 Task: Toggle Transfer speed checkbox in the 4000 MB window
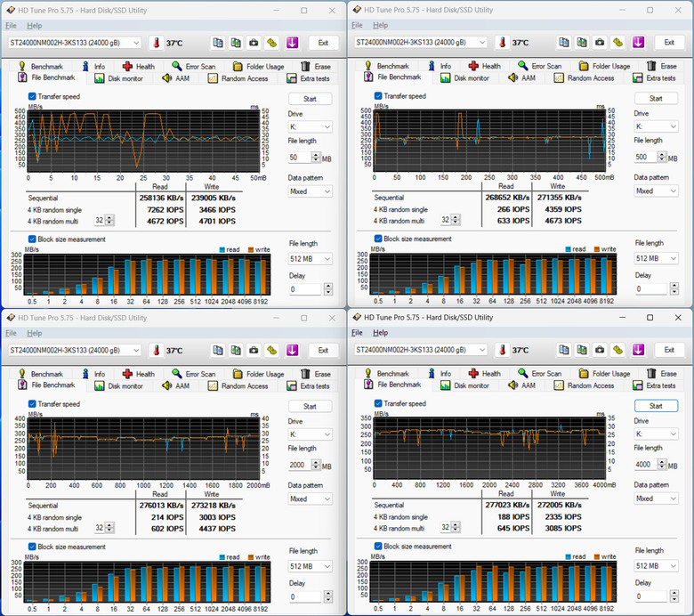click(378, 403)
